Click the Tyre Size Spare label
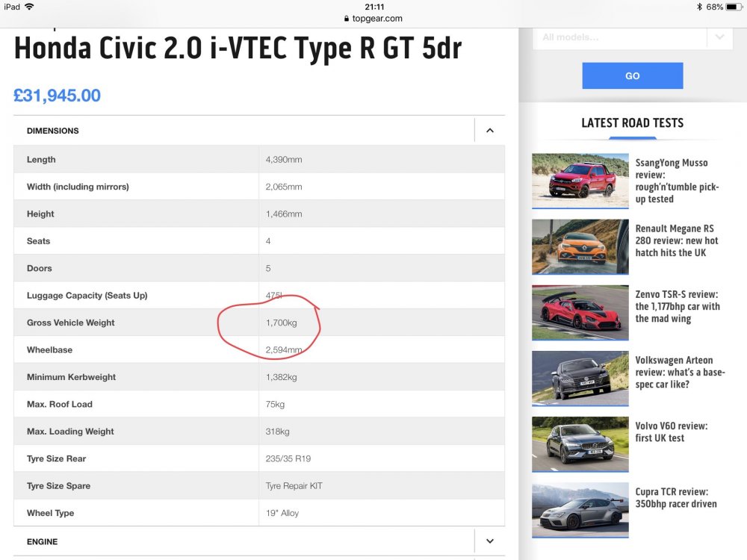747x560 pixels. click(58, 486)
